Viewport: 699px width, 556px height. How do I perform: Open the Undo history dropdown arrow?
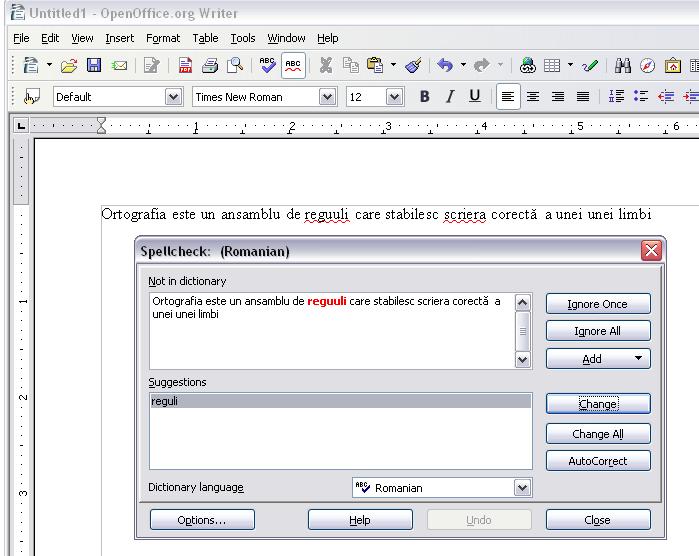point(463,65)
